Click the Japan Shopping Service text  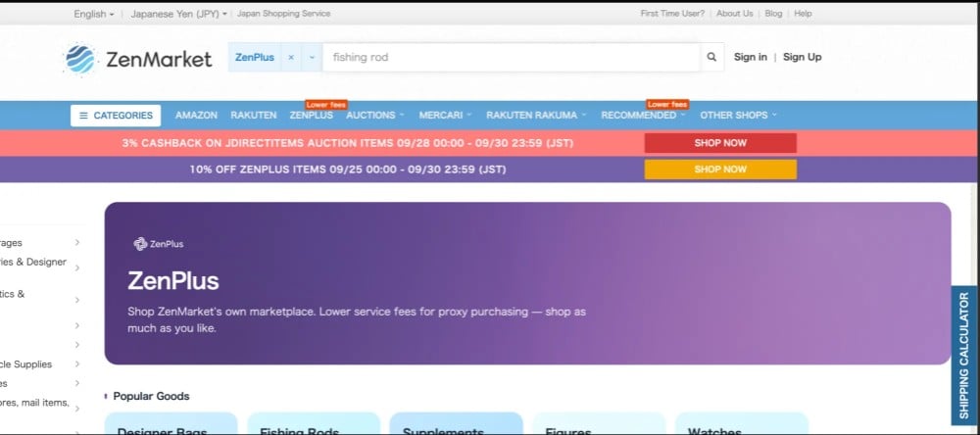point(284,14)
